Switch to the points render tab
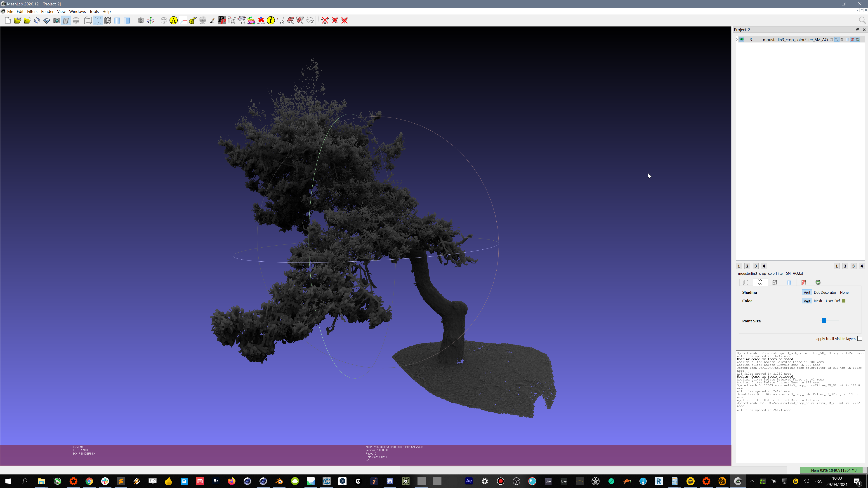Image resolution: width=868 pixels, height=488 pixels. [x=760, y=283]
